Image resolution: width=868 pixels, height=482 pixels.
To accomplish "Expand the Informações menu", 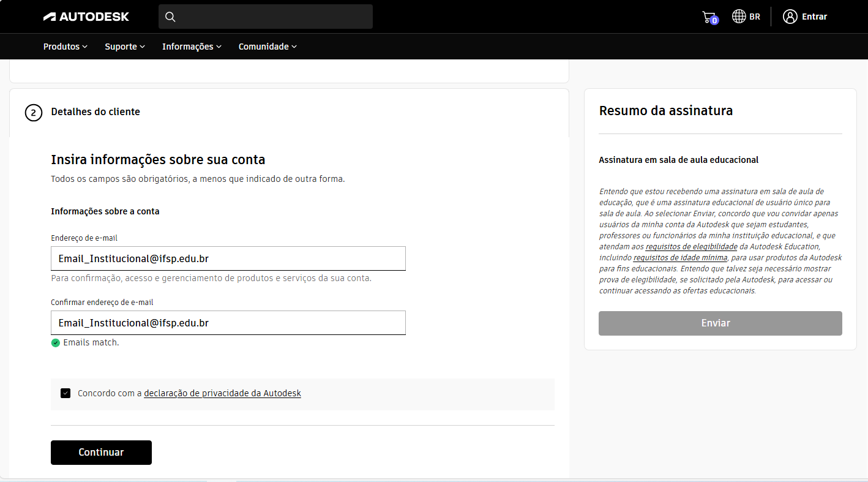I will 192,47.
